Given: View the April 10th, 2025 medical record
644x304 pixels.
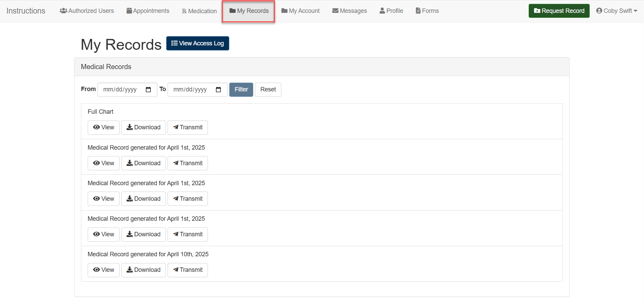Looking at the screenshot, I should click(x=104, y=270).
